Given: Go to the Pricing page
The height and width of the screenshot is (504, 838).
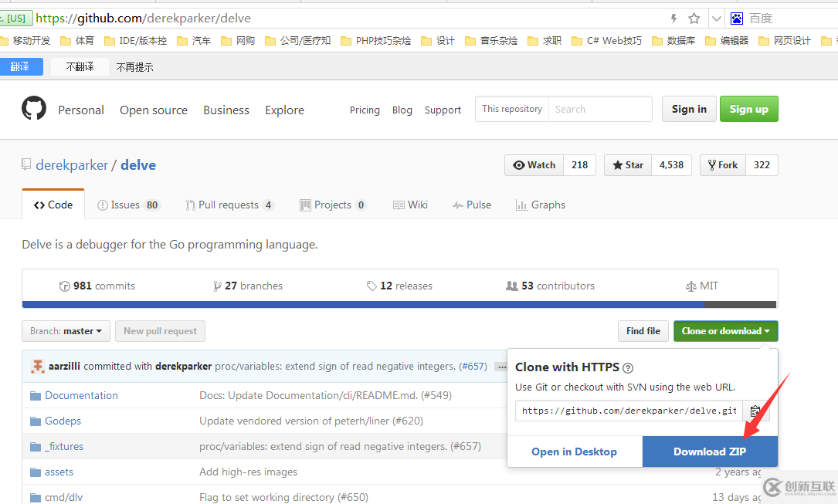Looking at the screenshot, I should [x=365, y=110].
